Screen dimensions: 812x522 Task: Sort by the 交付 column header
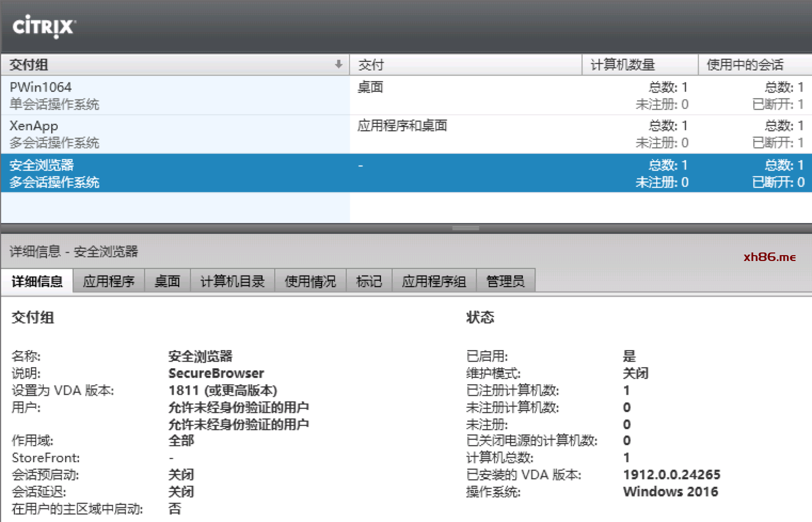464,65
